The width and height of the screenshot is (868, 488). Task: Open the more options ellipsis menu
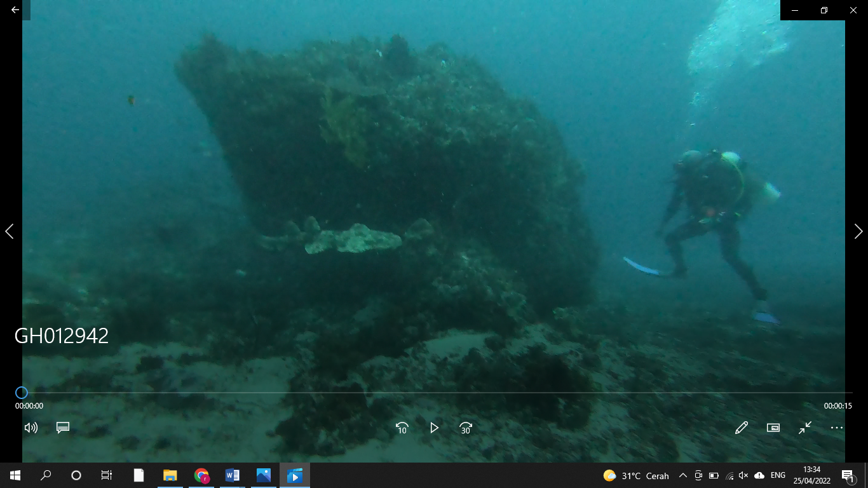coord(837,428)
